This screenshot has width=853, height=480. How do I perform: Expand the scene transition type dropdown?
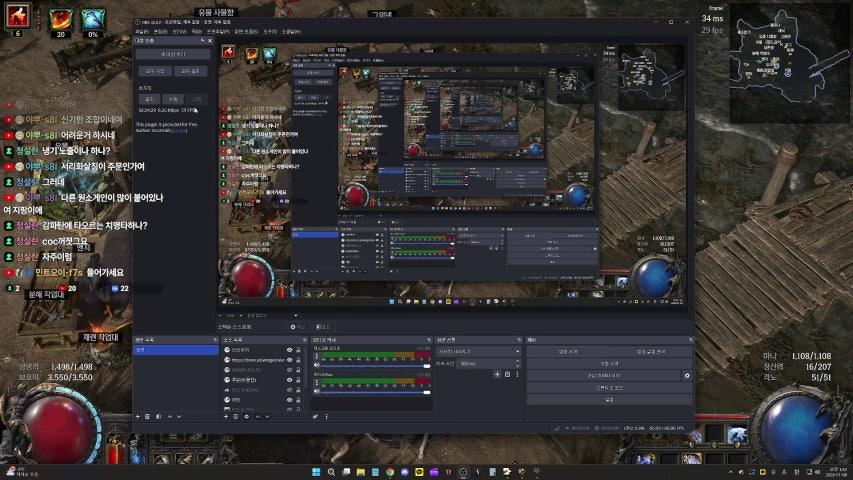click(x=479, y=352)
